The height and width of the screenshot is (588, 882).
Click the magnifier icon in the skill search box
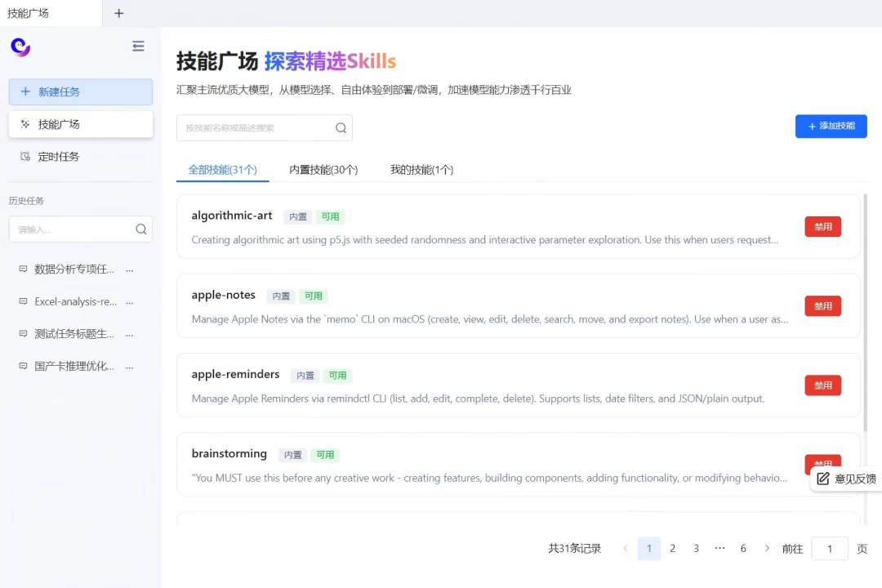341,128
